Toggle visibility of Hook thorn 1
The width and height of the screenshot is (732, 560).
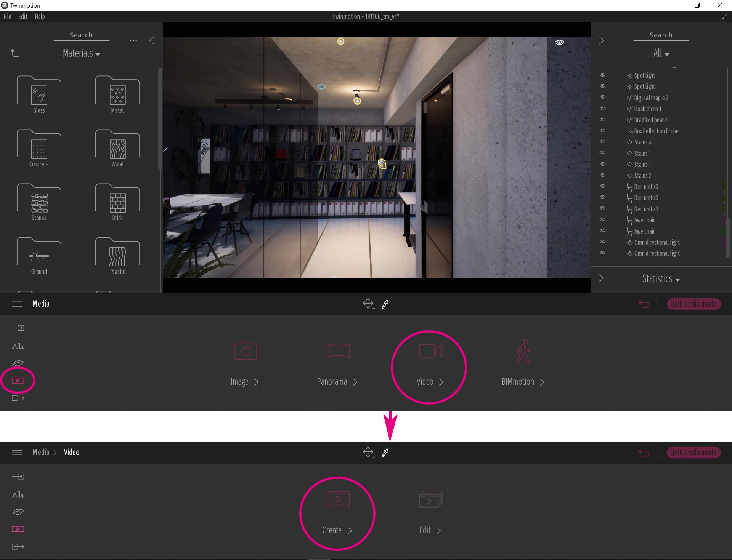point(602,109)
